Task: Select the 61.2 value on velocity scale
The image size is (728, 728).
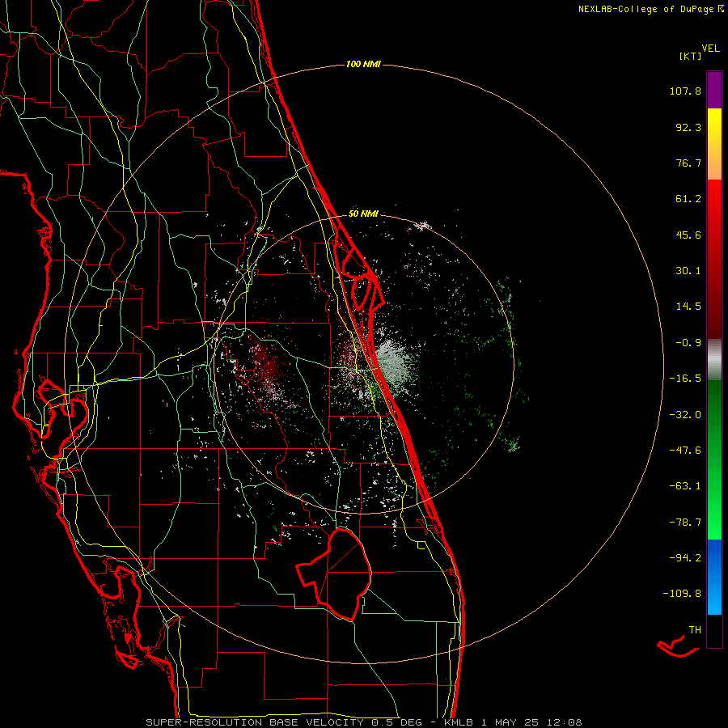Action: [x=688, y=199]
